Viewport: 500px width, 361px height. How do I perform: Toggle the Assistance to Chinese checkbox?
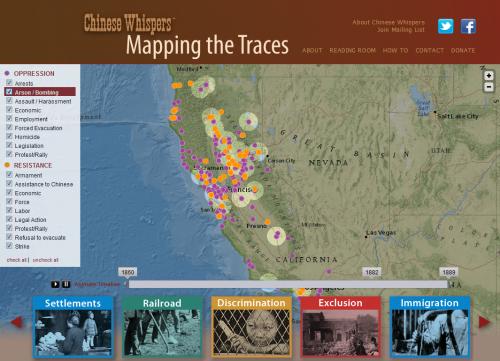pos(9,184)
